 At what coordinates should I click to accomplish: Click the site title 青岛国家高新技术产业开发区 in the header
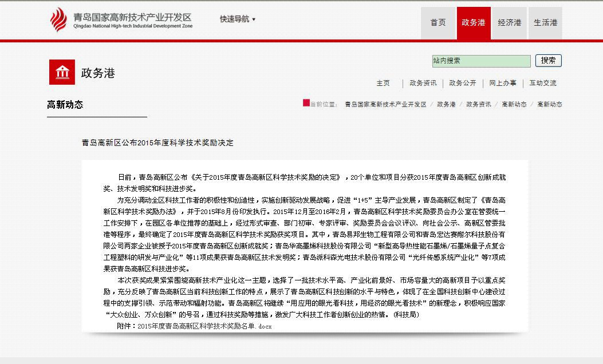click(x=132, y=17)
